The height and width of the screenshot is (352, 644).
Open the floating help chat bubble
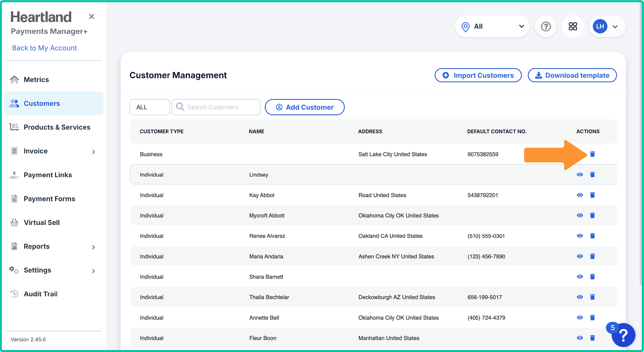click(x=623, y=335)
